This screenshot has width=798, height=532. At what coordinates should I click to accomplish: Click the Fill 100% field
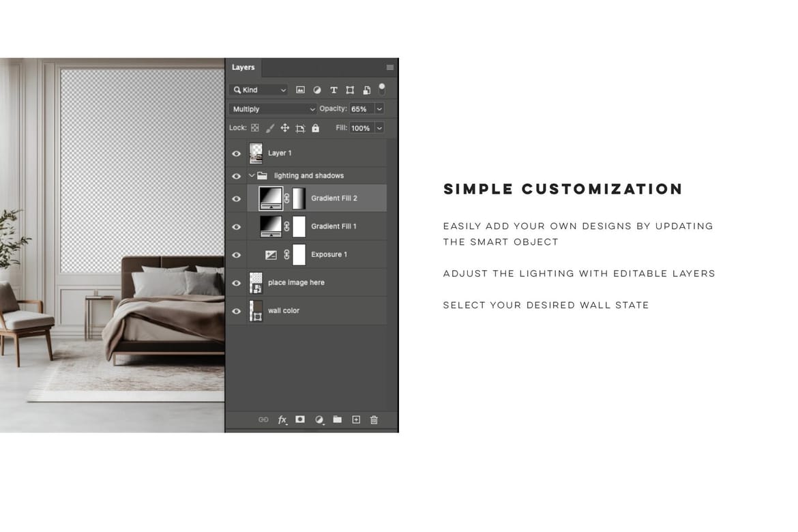362,128
